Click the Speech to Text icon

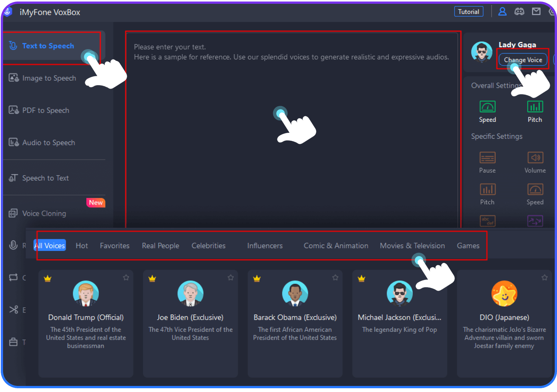pyautogui.click(x=13, y=178)
